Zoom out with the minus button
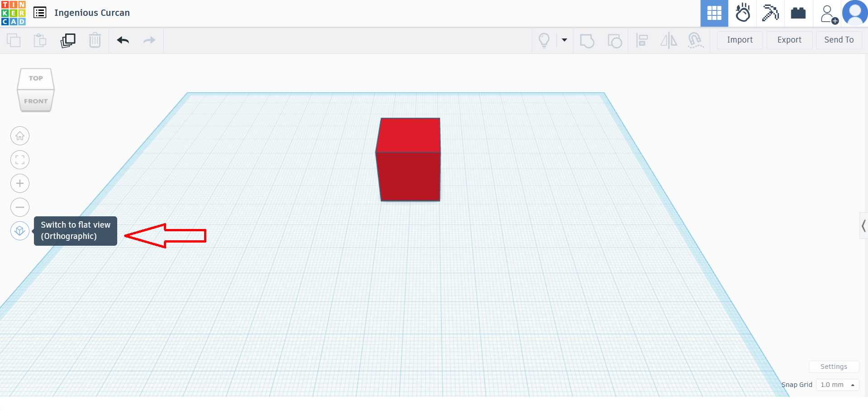The image size is (868, 410). point(20,207)
